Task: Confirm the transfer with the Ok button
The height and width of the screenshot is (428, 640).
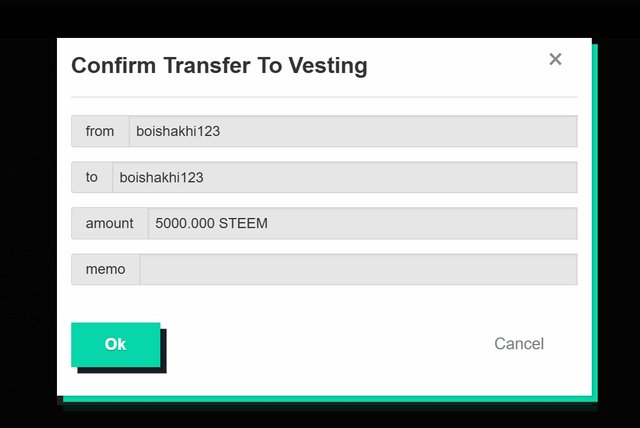Action: coord(116,344)
